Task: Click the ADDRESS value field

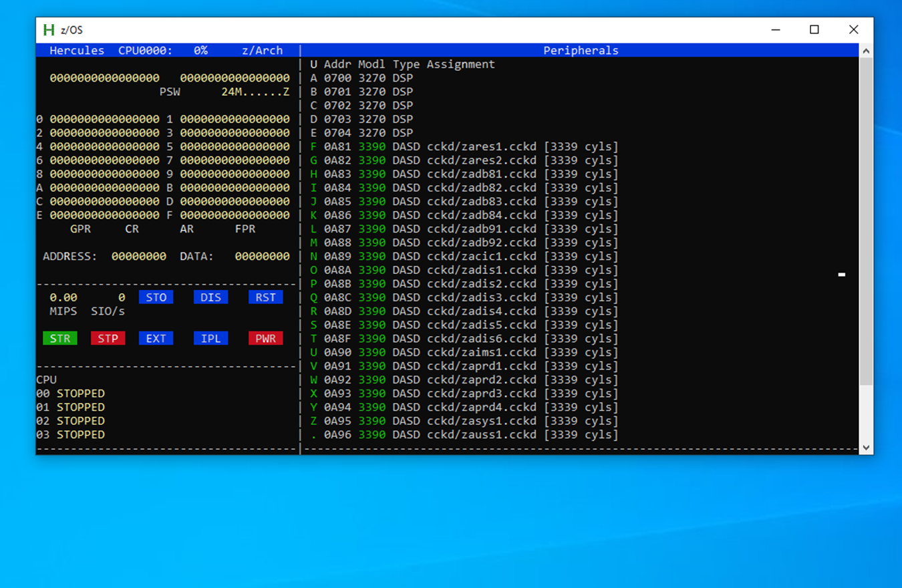Action: 139,257
